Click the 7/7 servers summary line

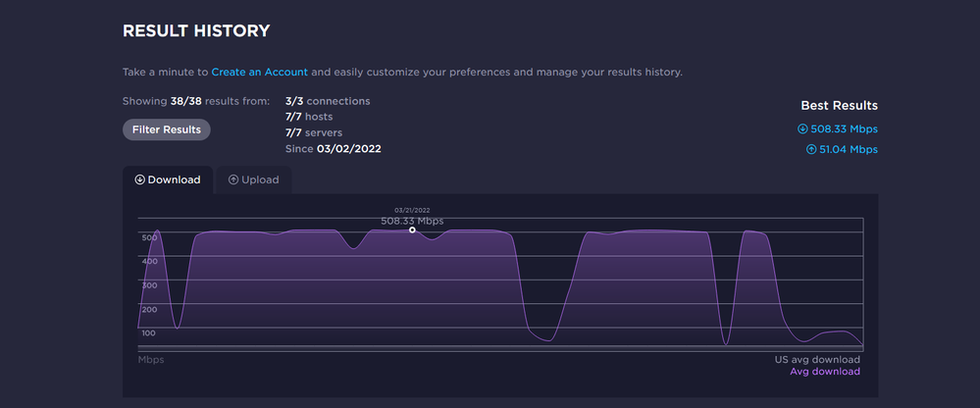click(x=314, y=132)
